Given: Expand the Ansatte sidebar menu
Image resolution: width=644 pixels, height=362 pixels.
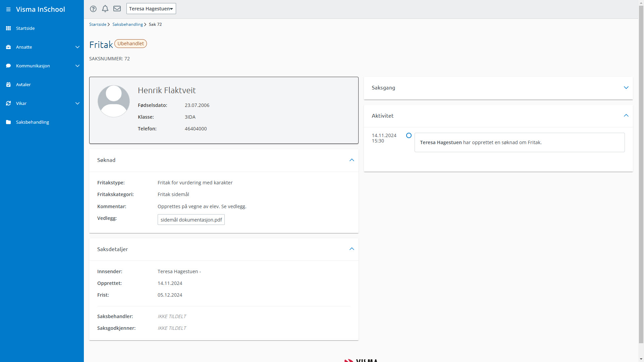Looking at the screenshot, I should [x=77, y=47].
